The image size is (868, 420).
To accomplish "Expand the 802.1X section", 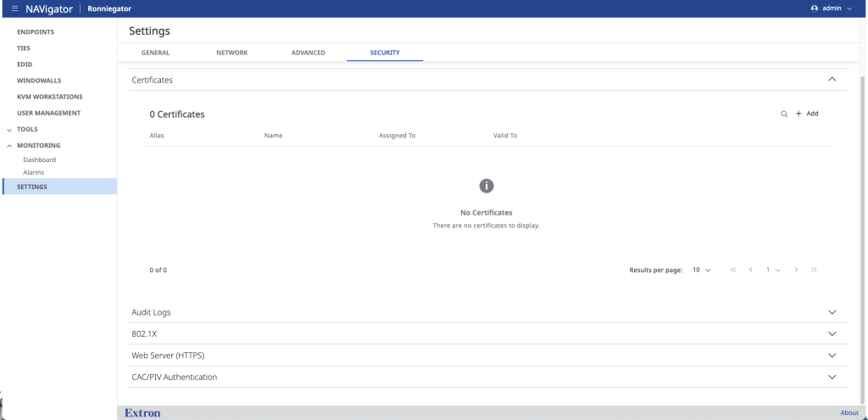I will tap(832, 333).
